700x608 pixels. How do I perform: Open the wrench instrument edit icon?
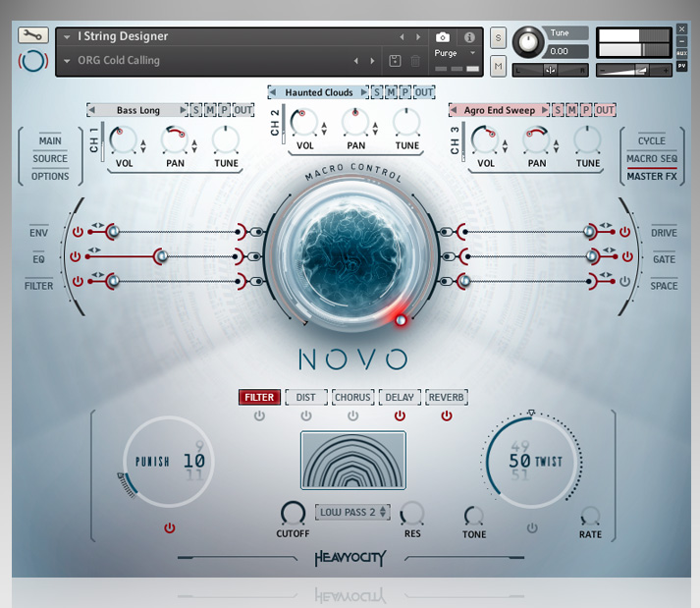33,35
